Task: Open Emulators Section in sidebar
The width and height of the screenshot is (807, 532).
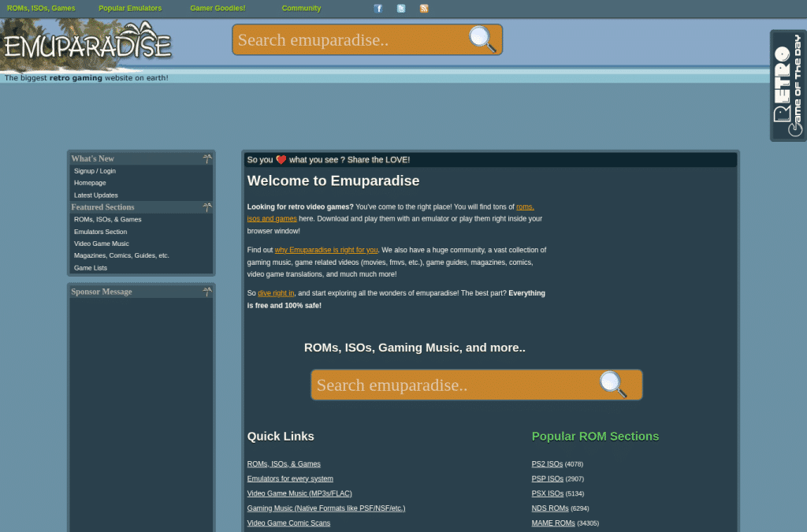Action: 100,232
